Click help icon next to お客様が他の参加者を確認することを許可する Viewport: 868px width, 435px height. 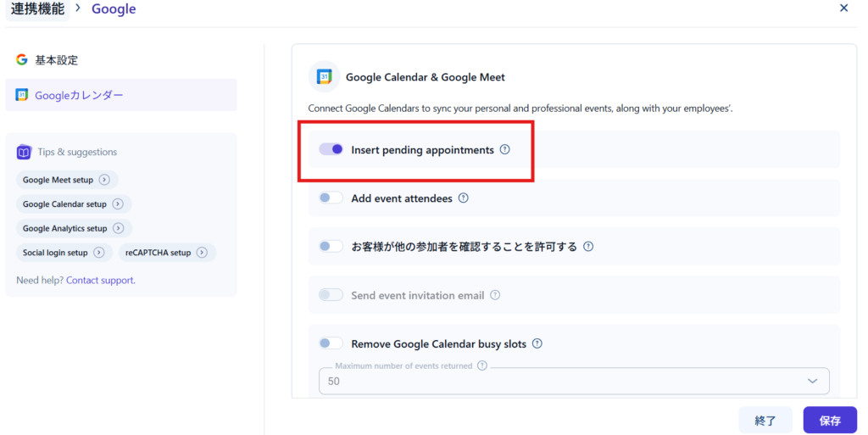click(x=588, y=247)
